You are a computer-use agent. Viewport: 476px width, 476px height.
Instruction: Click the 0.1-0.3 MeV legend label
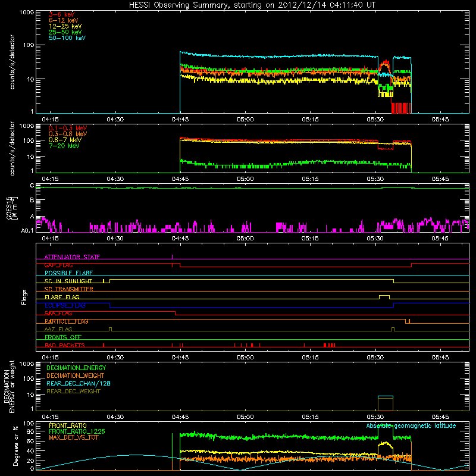68,128
